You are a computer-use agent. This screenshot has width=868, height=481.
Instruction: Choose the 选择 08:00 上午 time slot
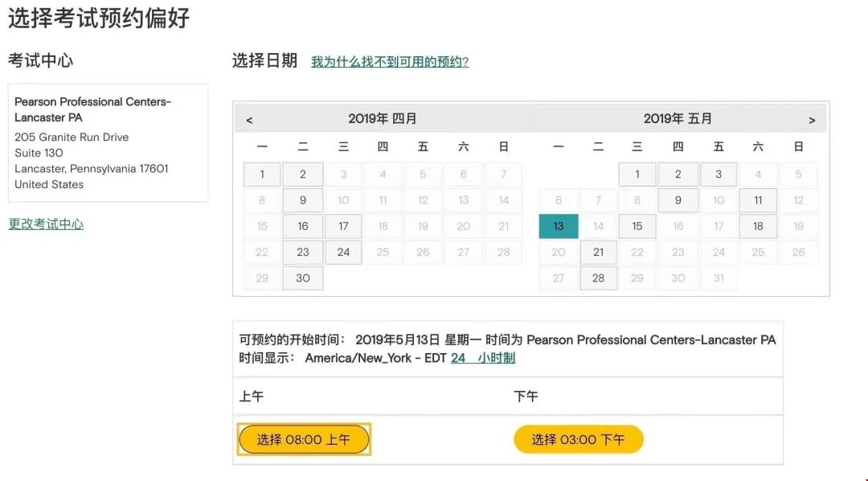point(304,439)
